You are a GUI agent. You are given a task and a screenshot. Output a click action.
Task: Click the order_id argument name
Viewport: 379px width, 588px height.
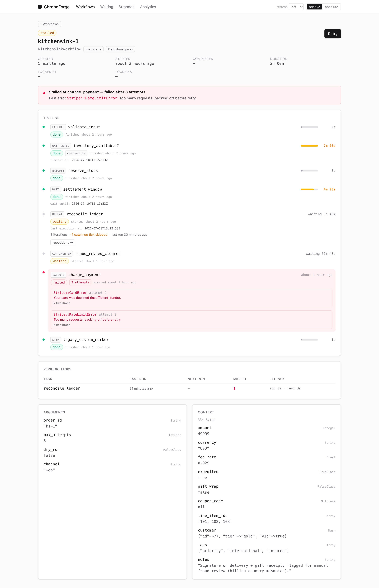tap(53, 420)
